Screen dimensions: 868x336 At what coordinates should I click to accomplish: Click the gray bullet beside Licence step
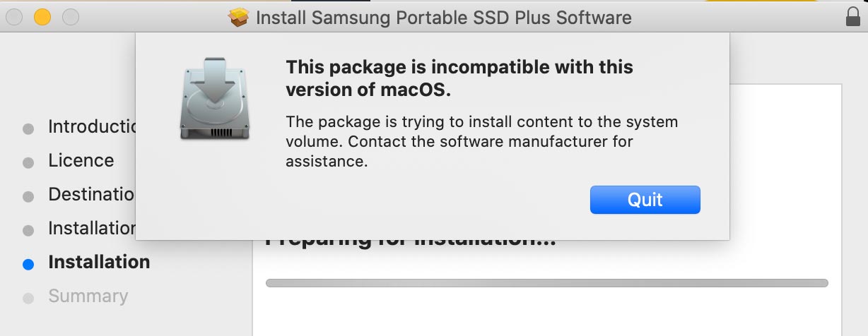(28, 163)
